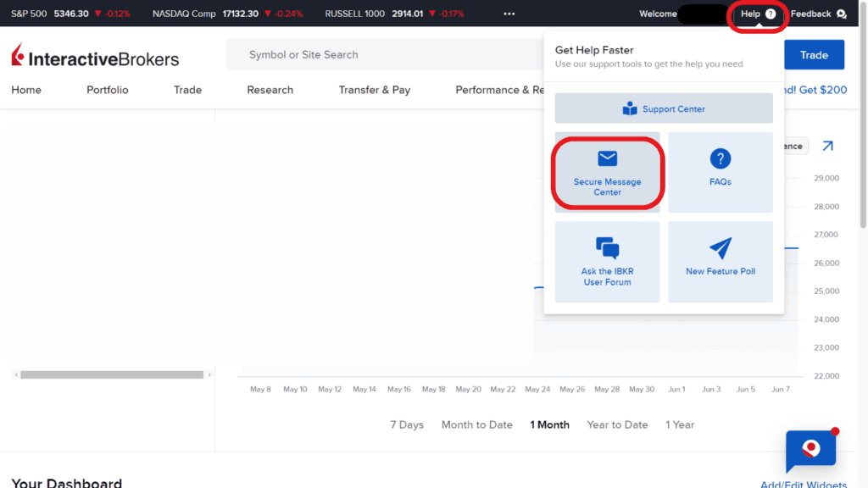Open the Research menu
The height and width of the screenshot is (488, 868).
[270, 90]
